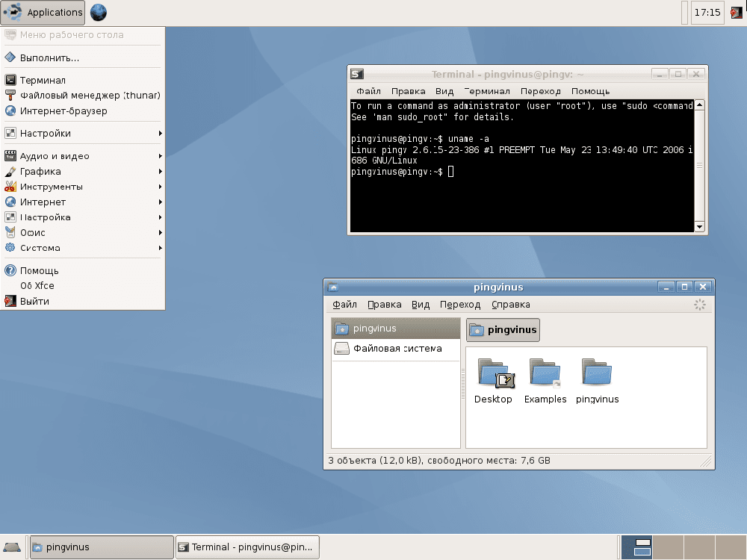Expand the Графика submenu
Viewport: 747px width, 560px height.
pos(83,171)
